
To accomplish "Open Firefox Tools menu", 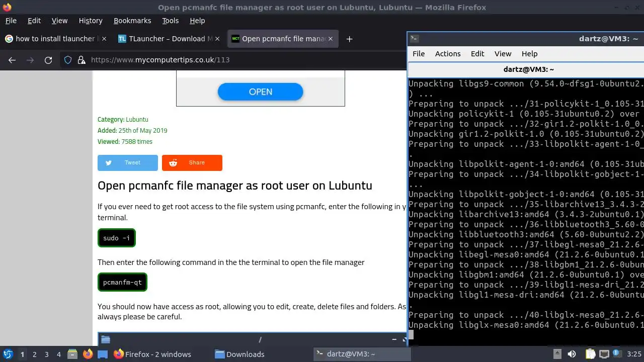I will [x=171, y=21].
